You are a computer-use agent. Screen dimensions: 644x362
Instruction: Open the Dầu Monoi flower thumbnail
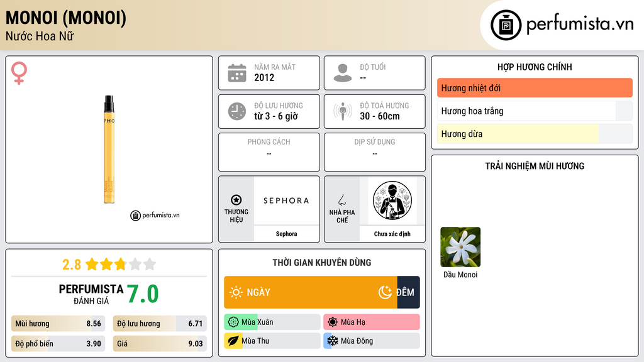click(x=460, y=247)
